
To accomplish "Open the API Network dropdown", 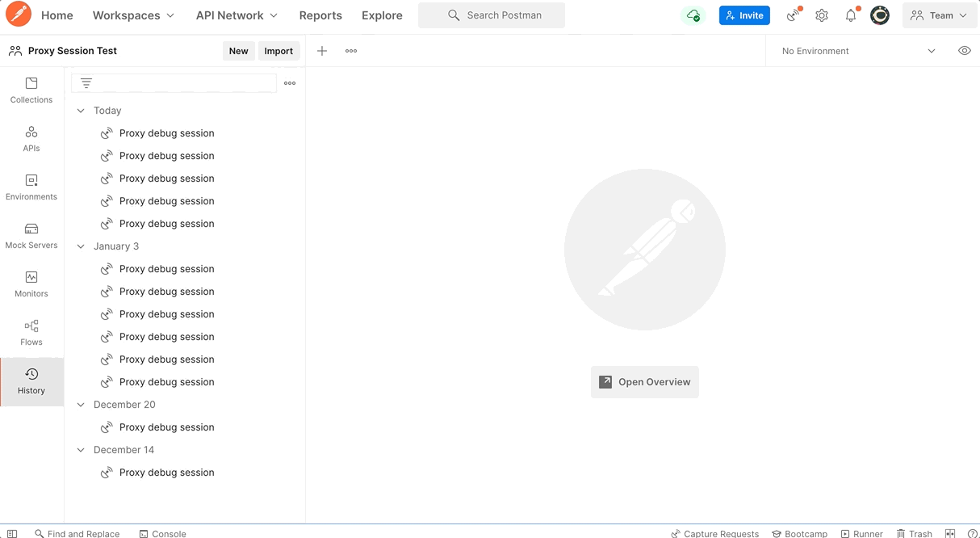I will pos(237,15).
